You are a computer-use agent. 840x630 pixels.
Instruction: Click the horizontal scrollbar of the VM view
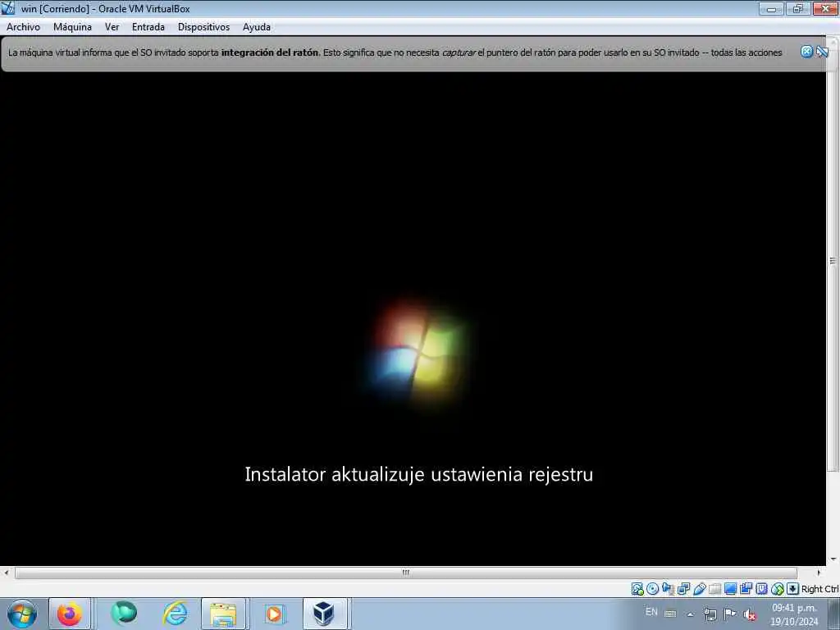click(x=405, y=573)
